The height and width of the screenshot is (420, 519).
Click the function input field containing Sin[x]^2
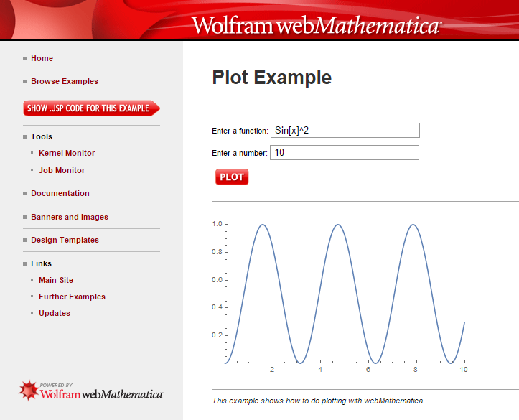(x=345, y=131)
